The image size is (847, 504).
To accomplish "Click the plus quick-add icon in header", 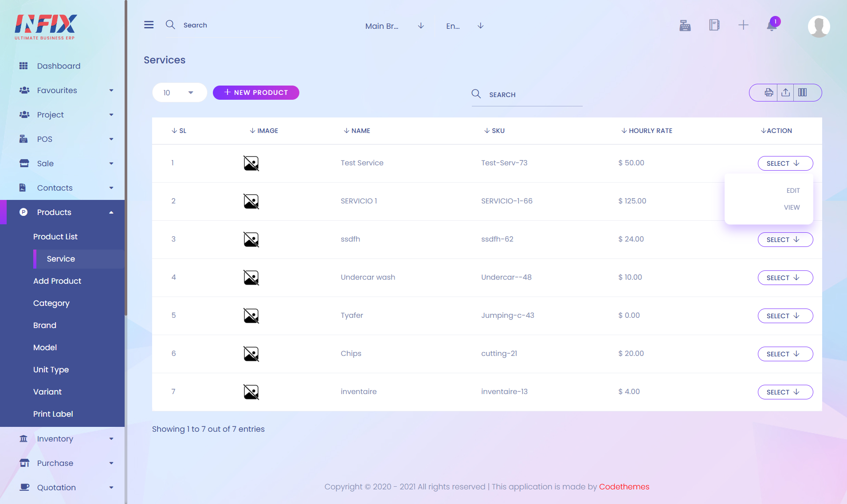I will click(743, 25).
